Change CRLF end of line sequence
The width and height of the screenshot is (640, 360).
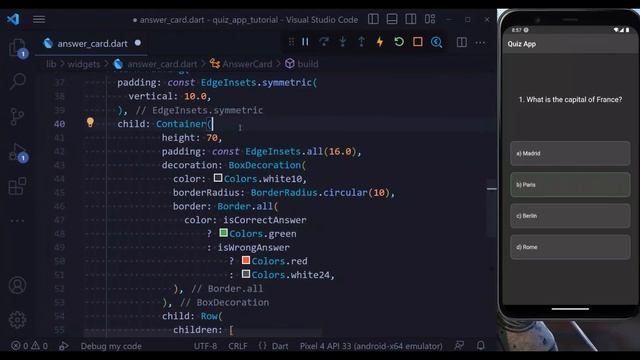point(238,346)
